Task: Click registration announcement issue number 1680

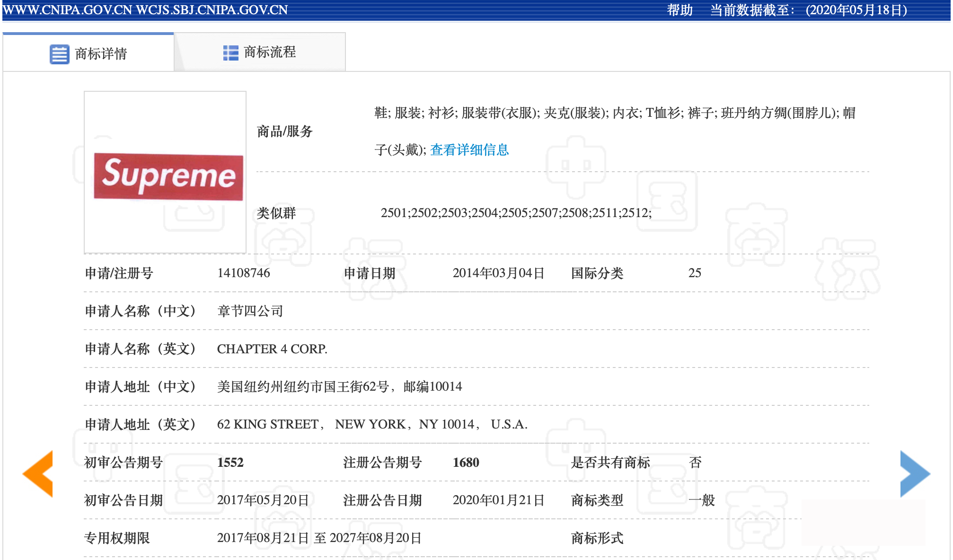Action: [466, 463]
